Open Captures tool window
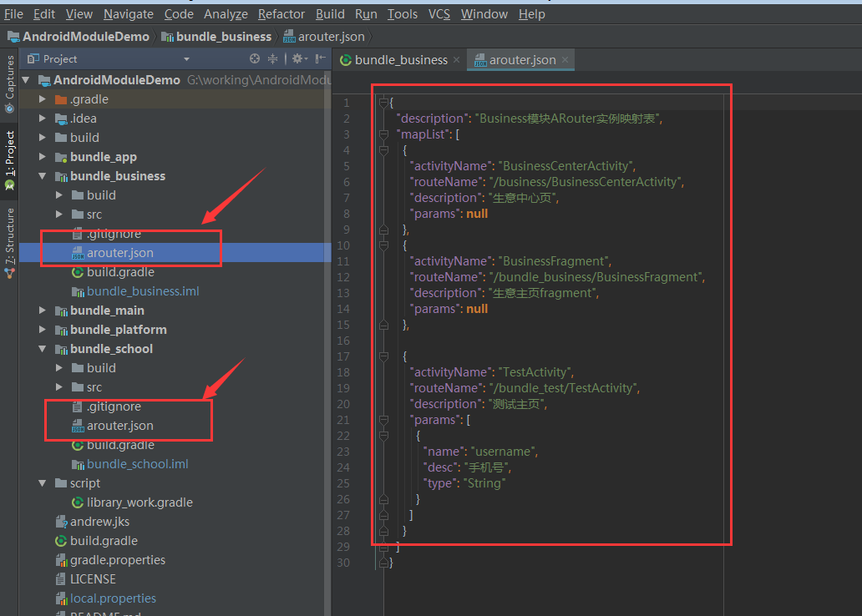 (9, 84)
